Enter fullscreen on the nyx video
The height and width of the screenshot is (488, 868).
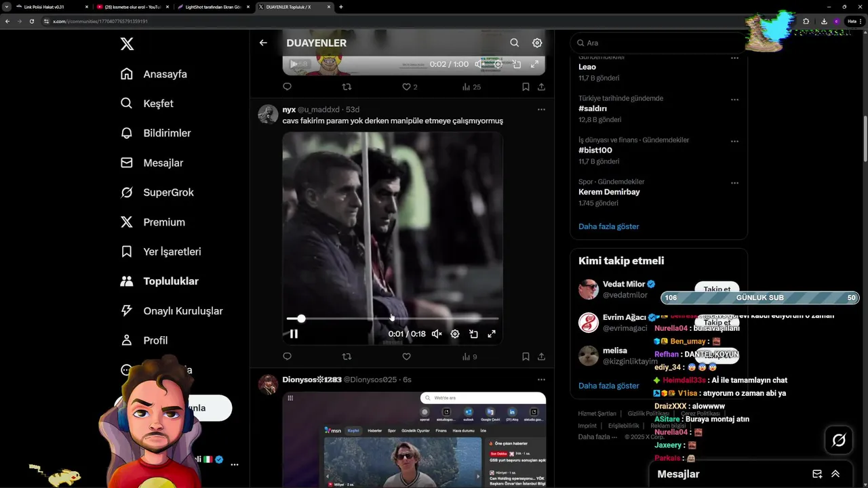(x=492, y=333)
